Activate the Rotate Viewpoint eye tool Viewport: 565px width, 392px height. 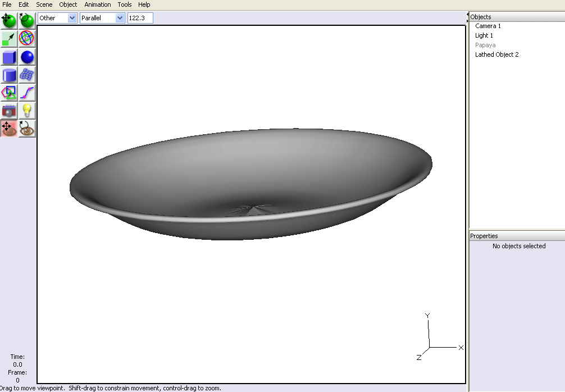27,129
